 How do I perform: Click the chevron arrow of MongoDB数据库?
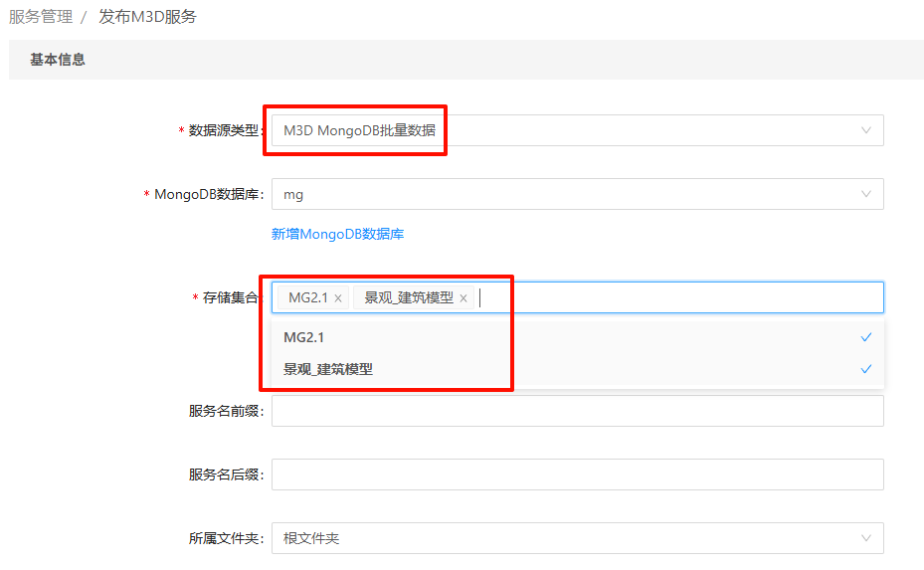pos(865,194)
